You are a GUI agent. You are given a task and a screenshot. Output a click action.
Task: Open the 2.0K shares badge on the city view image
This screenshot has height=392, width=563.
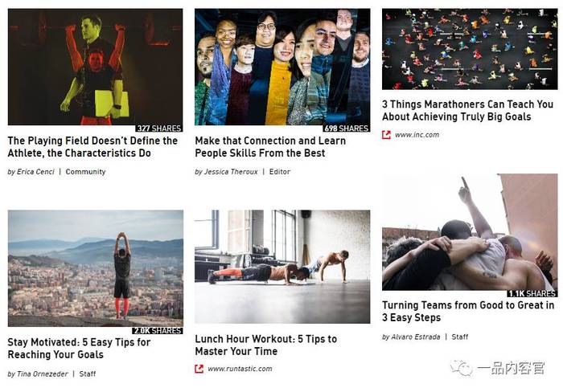pos(158,330)
